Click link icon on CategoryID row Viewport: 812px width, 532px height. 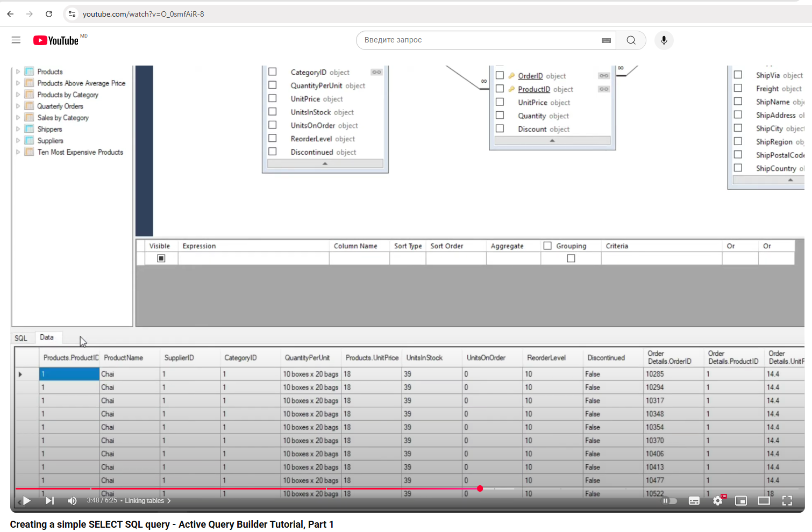[x=376, y=72]
